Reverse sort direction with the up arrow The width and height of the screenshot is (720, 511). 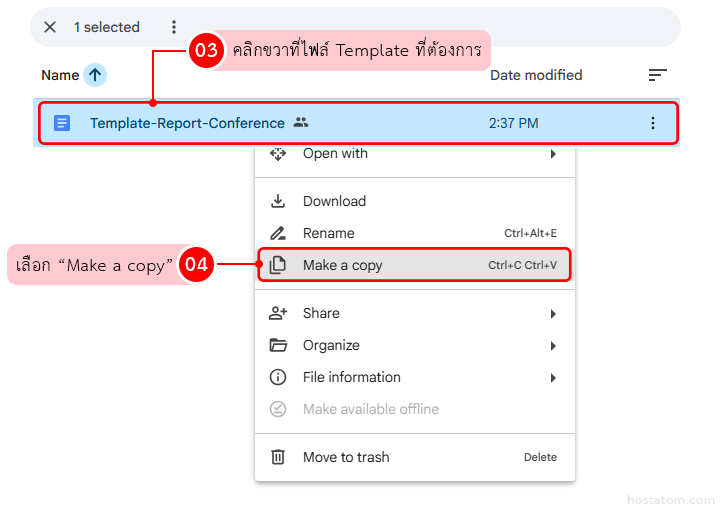(95, 75)
